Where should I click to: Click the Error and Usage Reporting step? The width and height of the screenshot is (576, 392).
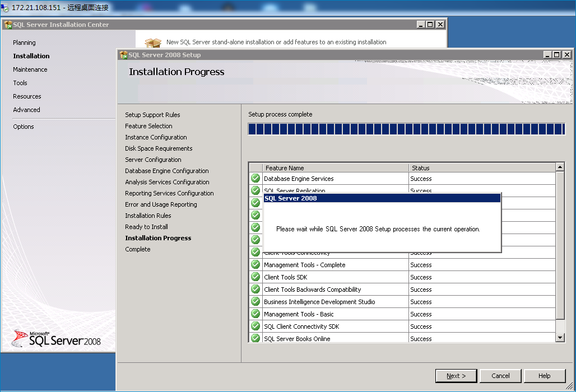161,204
